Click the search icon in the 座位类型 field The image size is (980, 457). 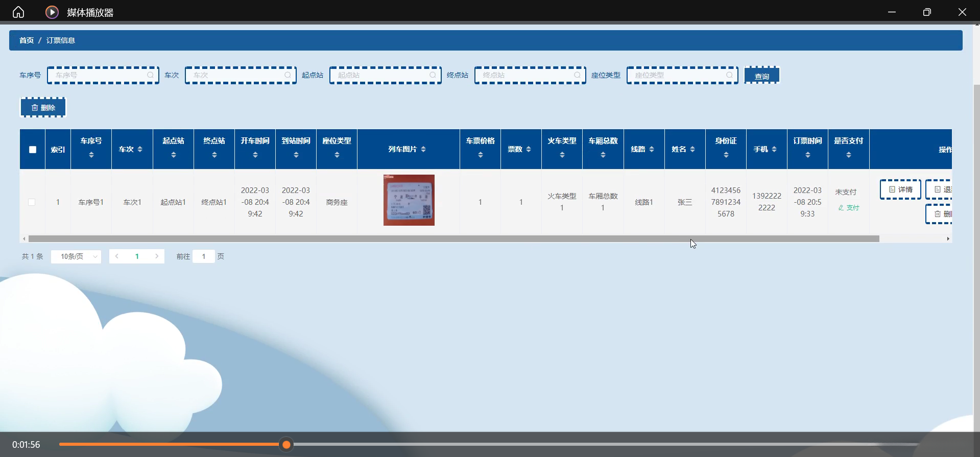(x=729, y=75)
